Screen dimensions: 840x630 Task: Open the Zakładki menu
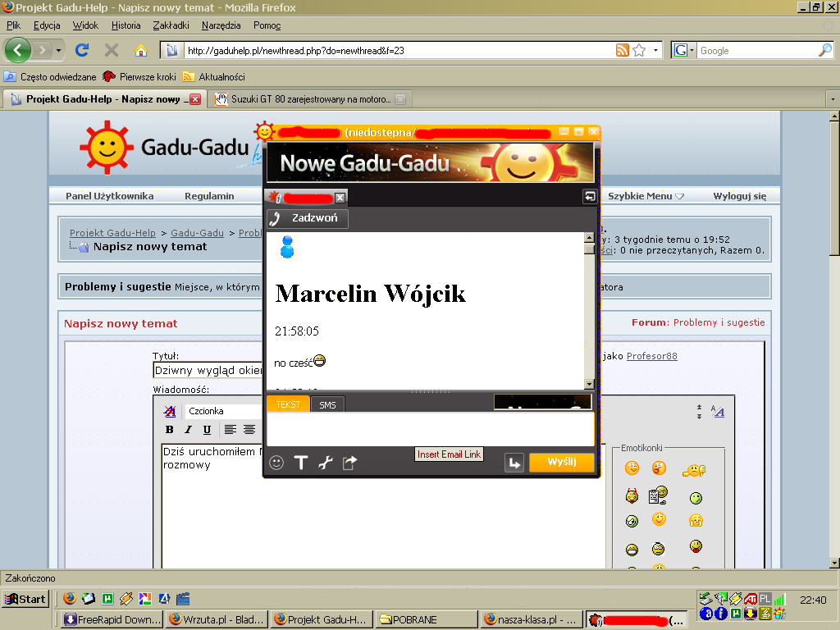[x=171, y=25]
